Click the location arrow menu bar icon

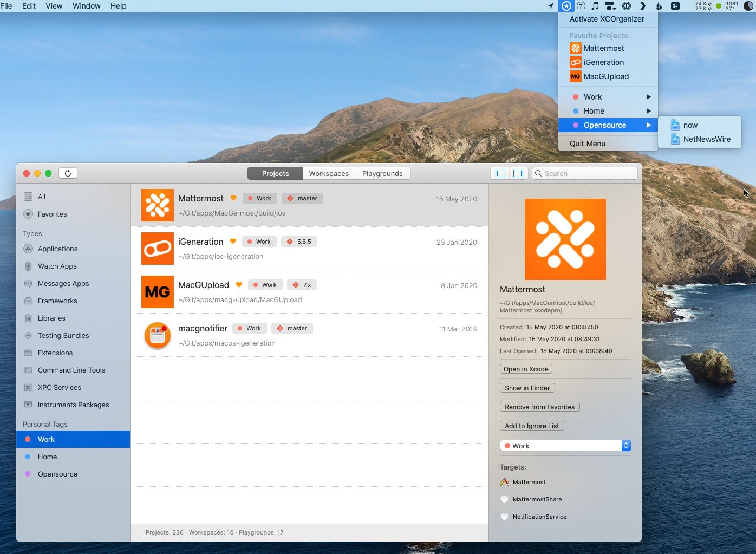pos(551,6)
